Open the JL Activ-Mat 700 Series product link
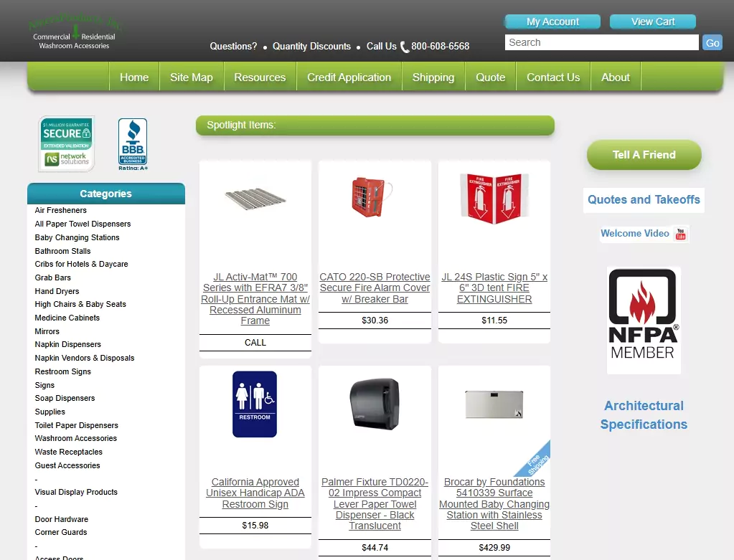 (x=255, y=298)
